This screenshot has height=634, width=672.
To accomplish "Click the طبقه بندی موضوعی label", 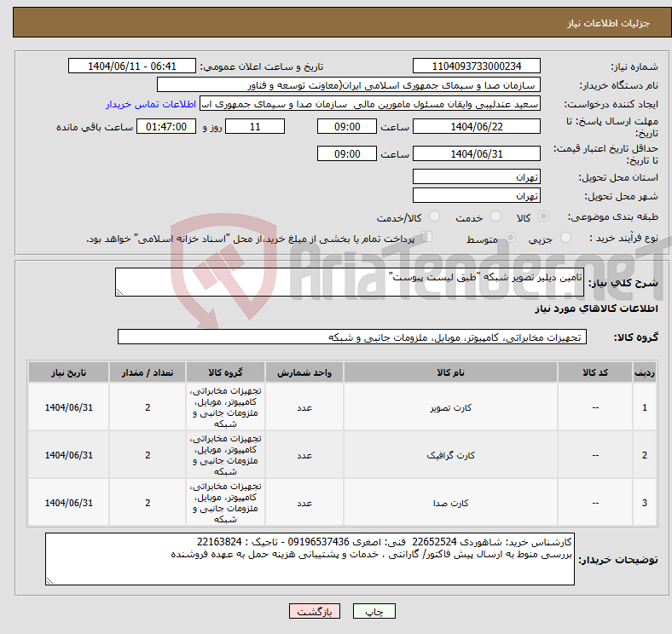I will (x=613, y=217).
